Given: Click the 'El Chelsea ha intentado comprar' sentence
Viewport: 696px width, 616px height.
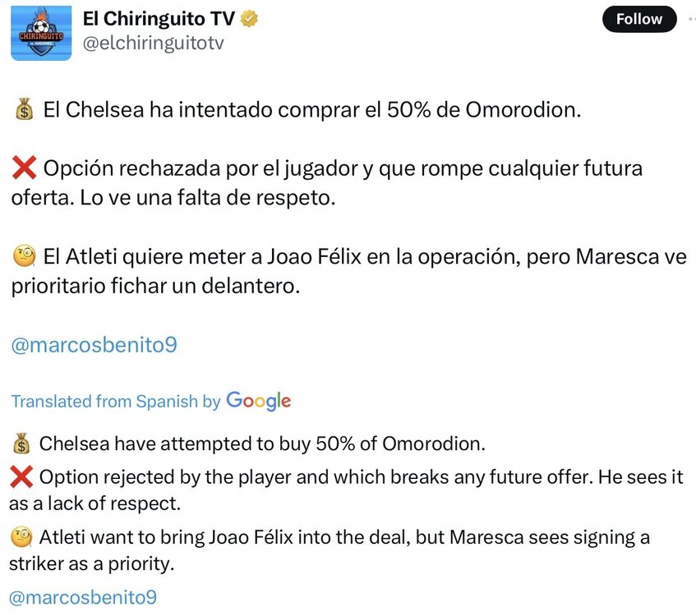Looking at the screenshot, I should [x=312, y=109].
